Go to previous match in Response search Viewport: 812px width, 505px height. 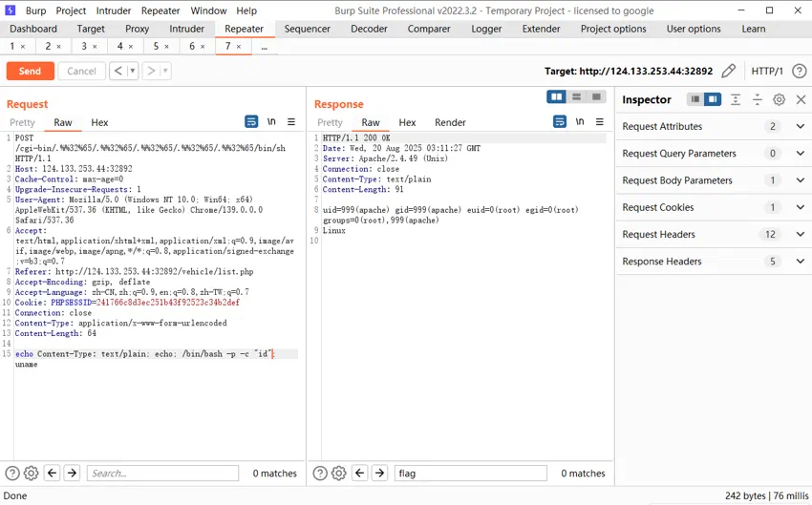pyautogui.click(x=360, y=473)
